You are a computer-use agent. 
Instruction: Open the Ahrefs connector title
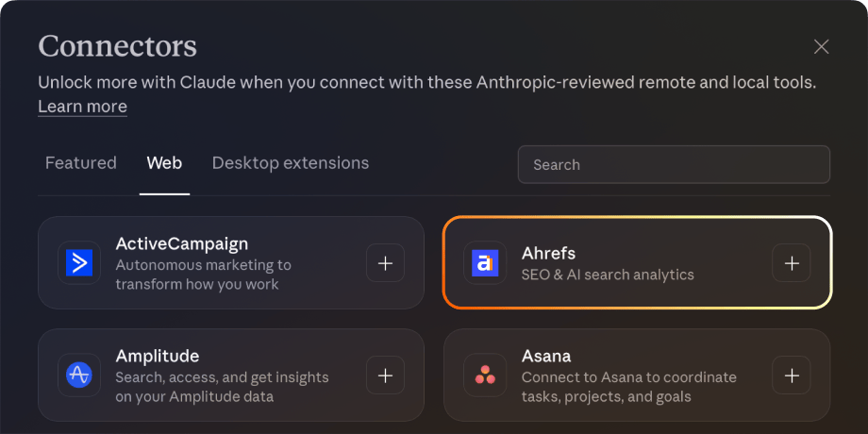click(x=548, y=253)
